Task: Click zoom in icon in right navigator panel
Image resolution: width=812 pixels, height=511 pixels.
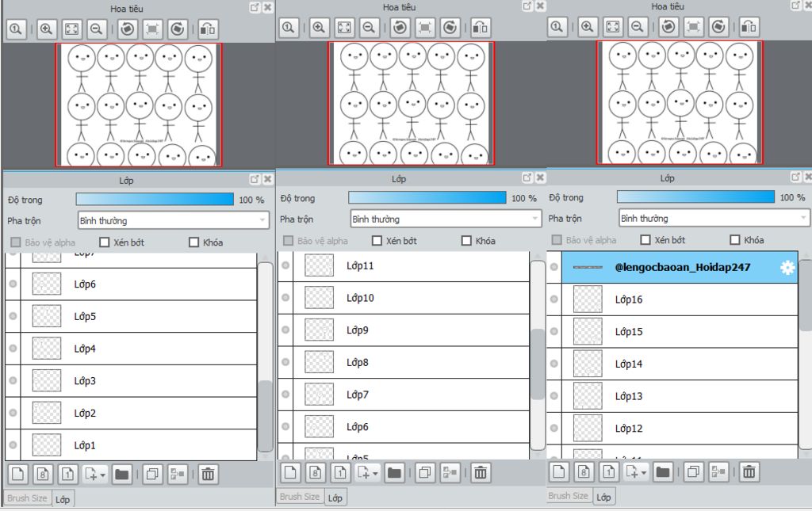Action: (x=587, y=27)
